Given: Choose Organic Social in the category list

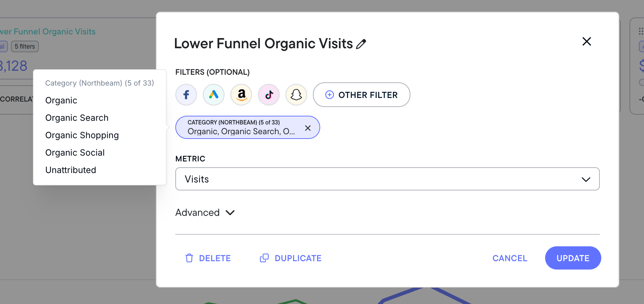Looking at the screenshot, I should pyautogui.click(x=75, y=153).
